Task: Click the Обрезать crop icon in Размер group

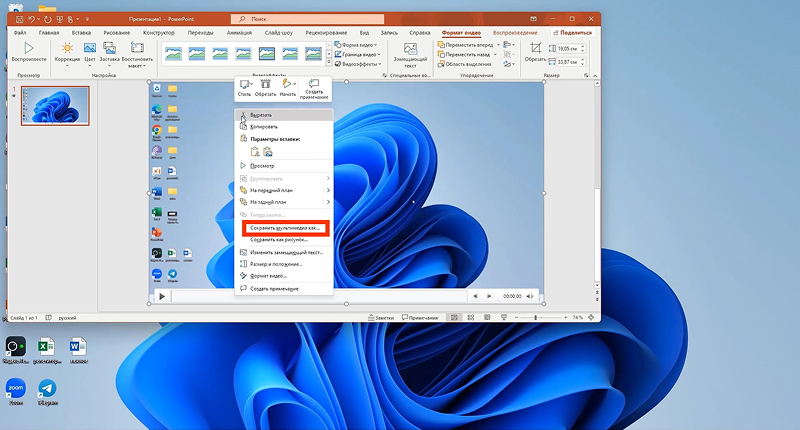Action: click(535, 48)
